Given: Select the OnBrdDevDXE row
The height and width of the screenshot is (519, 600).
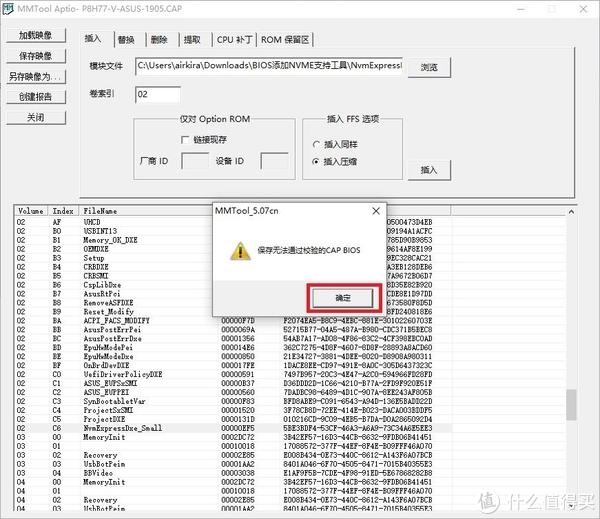Looking at the screenshot, I should (233, 365).
